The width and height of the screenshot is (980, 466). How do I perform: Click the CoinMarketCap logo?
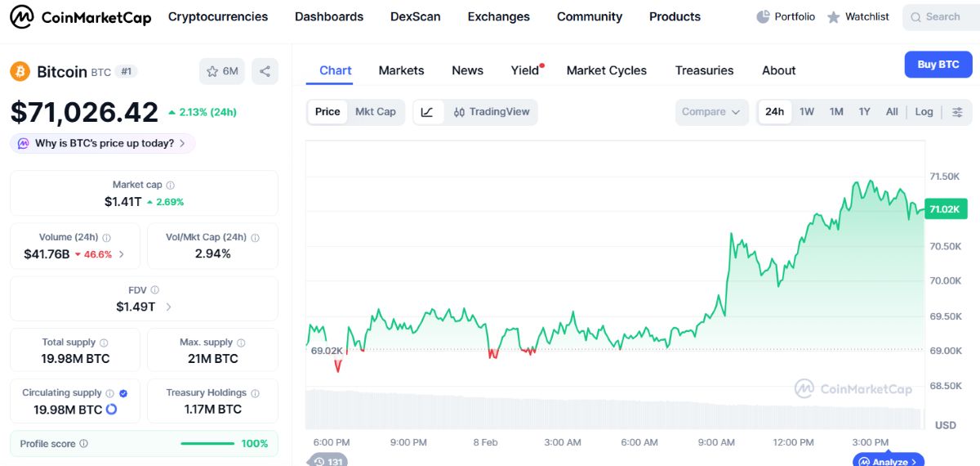pos(80,16)
